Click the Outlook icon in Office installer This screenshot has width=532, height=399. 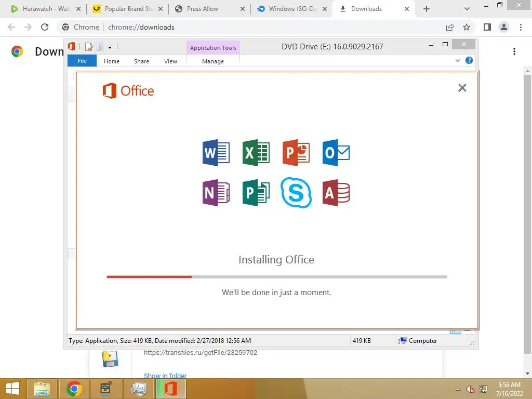tap(336, 153)
